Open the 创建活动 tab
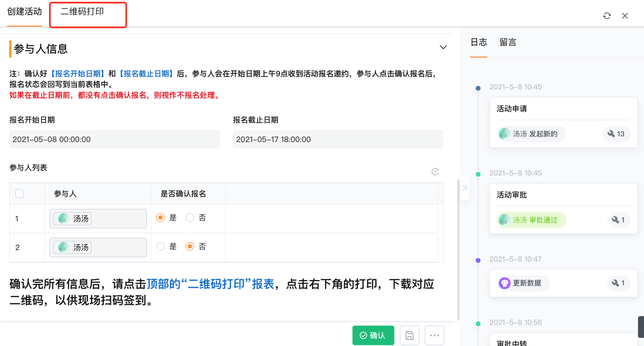 click(24, 12)
